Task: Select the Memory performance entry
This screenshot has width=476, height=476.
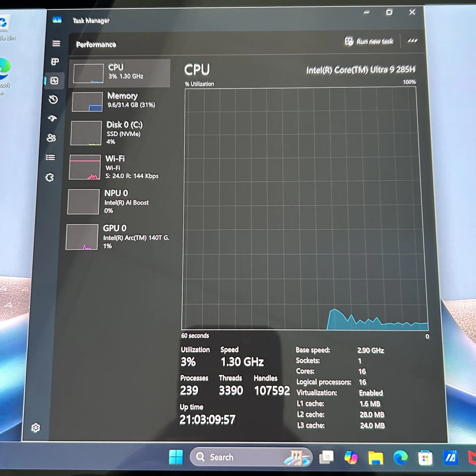Action: pos(119,102)
